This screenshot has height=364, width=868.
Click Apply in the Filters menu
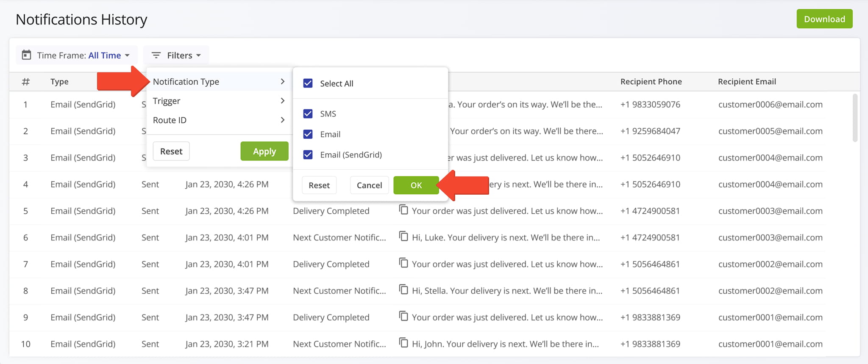[x=264, y=152]
